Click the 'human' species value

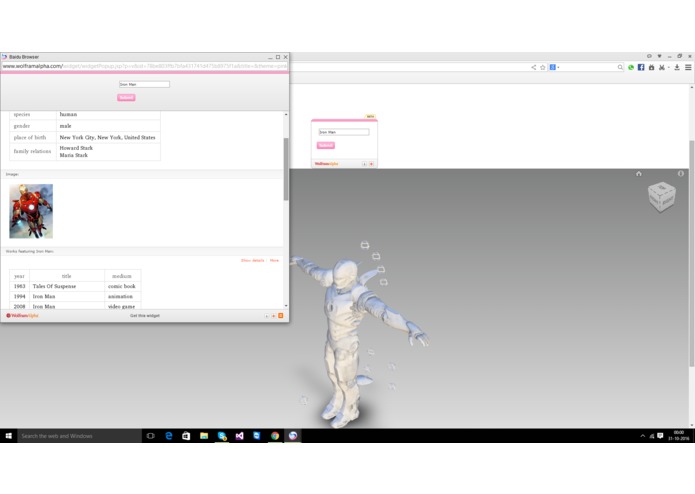click(68, 114)
